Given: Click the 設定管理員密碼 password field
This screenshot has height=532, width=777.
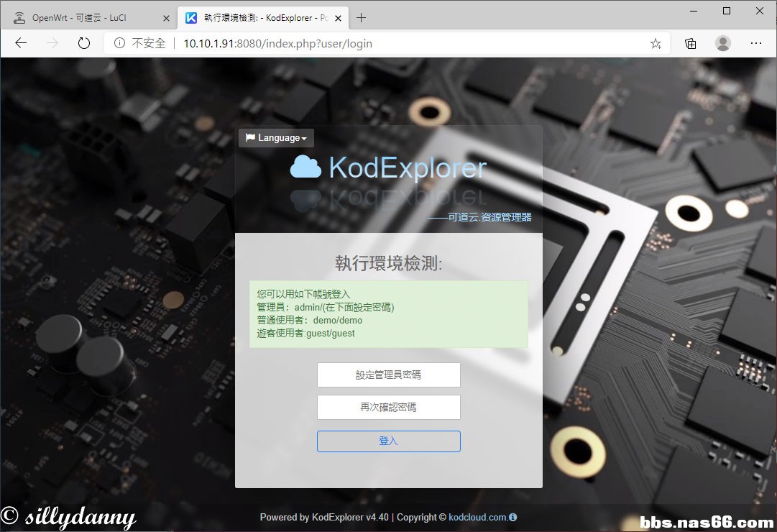Looking at the screenshot, I should coord(388,375).
